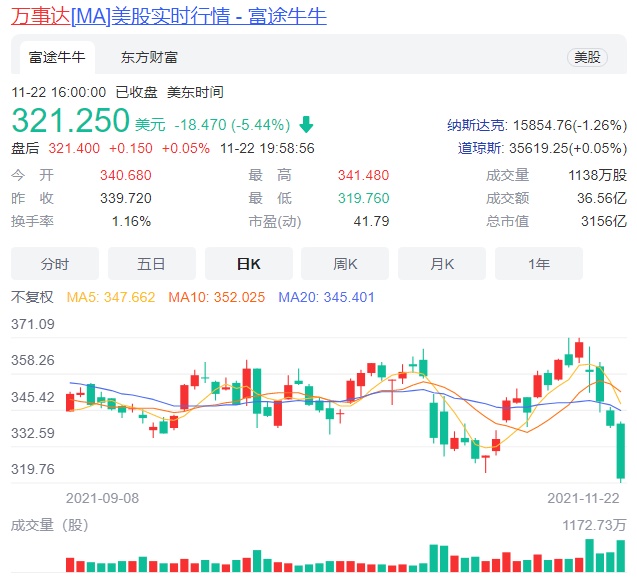The image size is (637, 582).
Task: Click the tallest volume bar near the right
Action: point(589,556)
